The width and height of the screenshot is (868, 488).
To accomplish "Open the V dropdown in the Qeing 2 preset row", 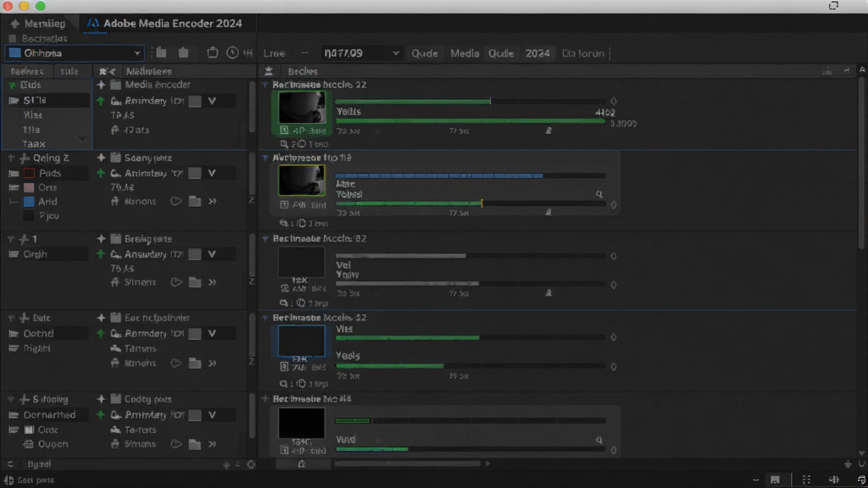I will pyautogui.click(x=212, y=173).
